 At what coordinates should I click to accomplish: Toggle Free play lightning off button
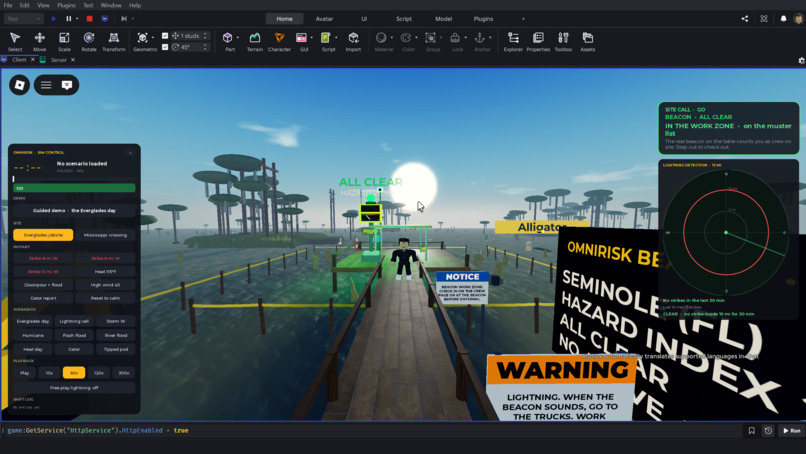pyautogui.click(x=74, y=388)
